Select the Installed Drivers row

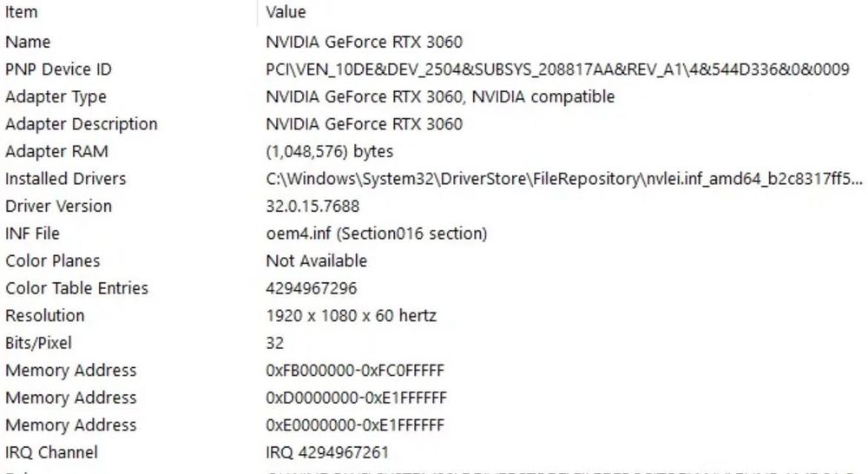coord(65,179)
